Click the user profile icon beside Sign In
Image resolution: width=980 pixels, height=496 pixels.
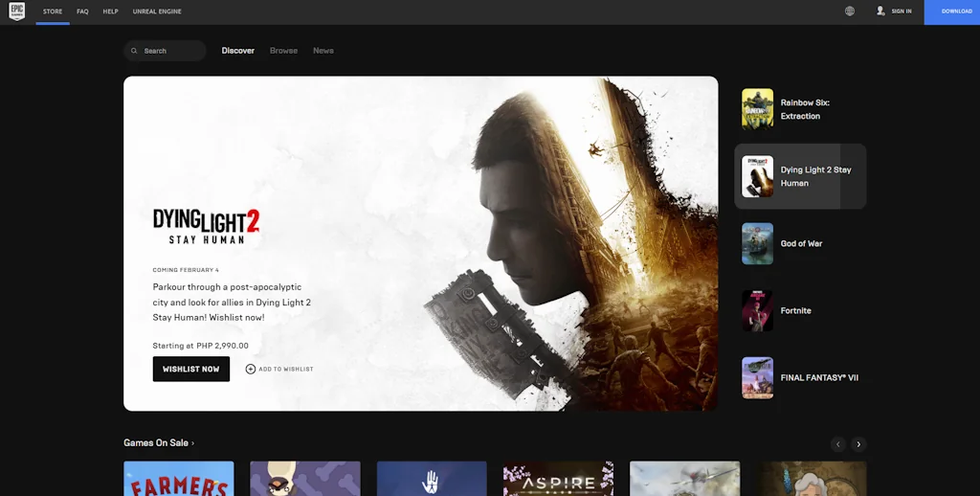point(880,11)
